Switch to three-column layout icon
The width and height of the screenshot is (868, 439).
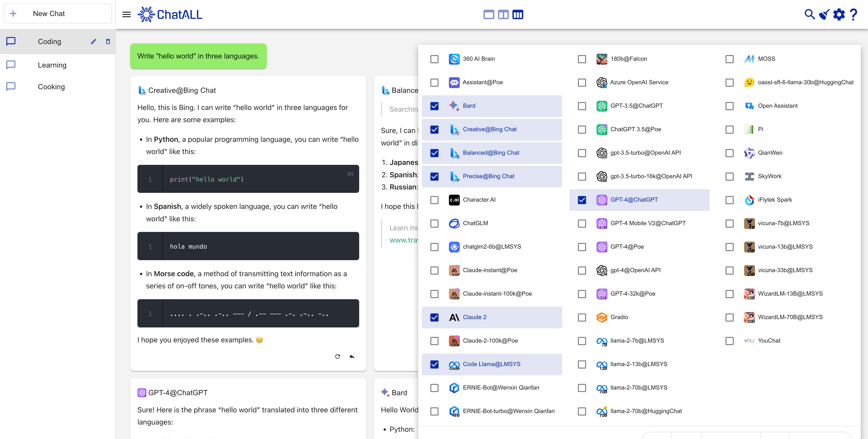coord(518,14)
